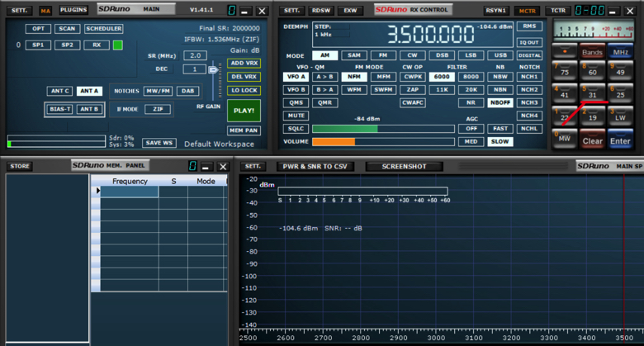The width and height of the screenshot is (644, 346).
Task: Click PWR & SNR TO CSV button
Action: coord(315,167)
